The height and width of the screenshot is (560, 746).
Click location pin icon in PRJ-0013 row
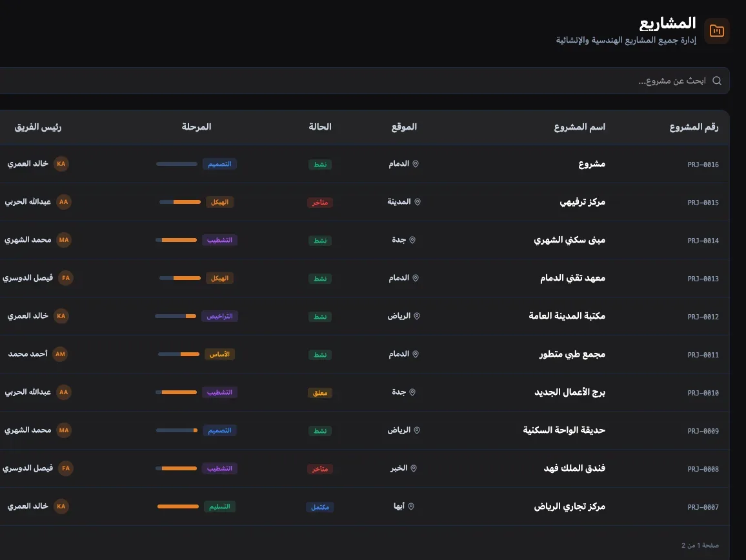point(416,278)
